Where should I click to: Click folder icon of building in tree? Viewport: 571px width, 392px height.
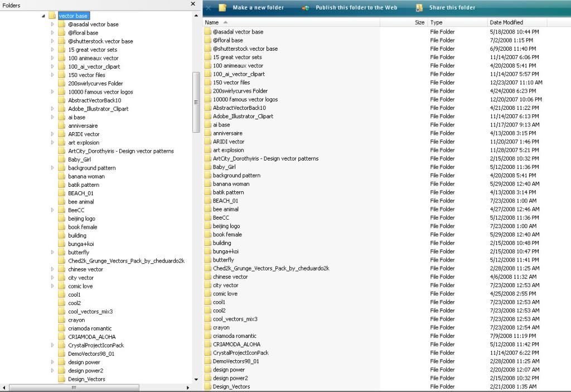(x=62, y=235)
